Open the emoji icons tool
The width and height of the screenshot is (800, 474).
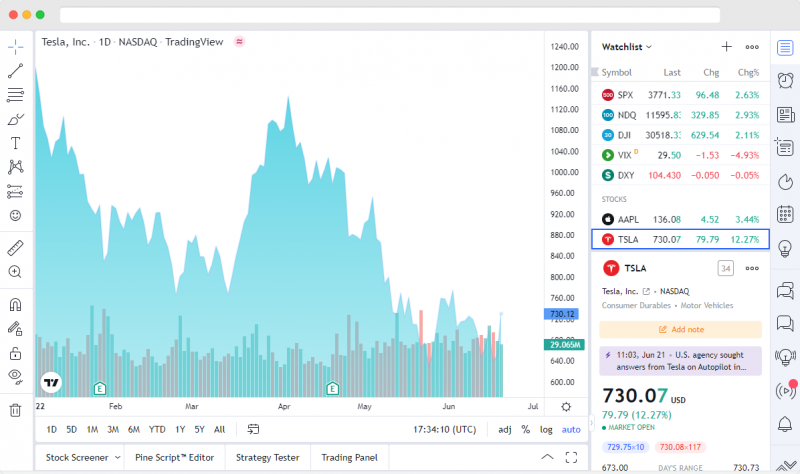pyautogui.click(x=15, y=215)
